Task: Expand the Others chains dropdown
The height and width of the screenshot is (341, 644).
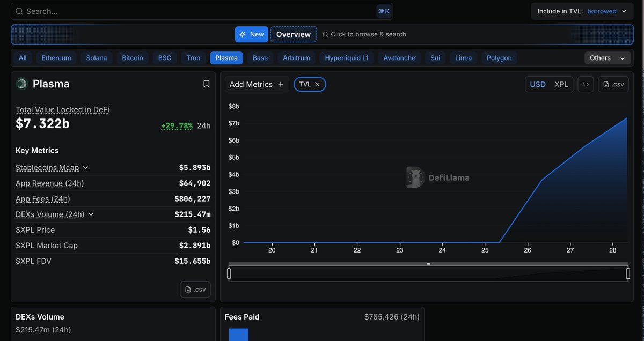Action: tap(606, 58)
